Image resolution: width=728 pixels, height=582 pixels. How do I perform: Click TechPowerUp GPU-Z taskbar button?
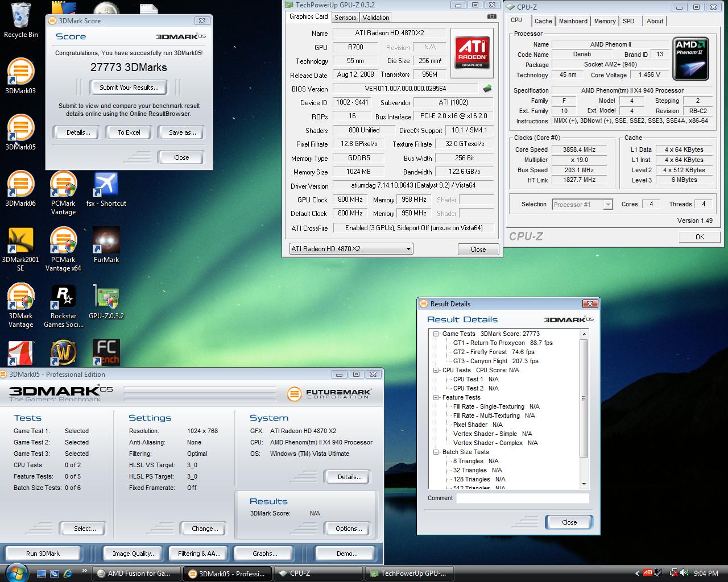(x=410, y=573)
